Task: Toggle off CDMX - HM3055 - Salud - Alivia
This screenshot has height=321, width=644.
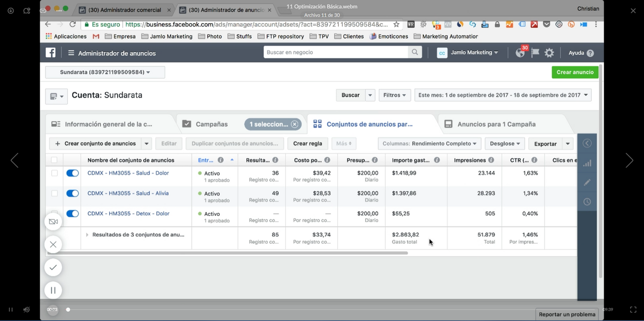Action: pos(72,193)
